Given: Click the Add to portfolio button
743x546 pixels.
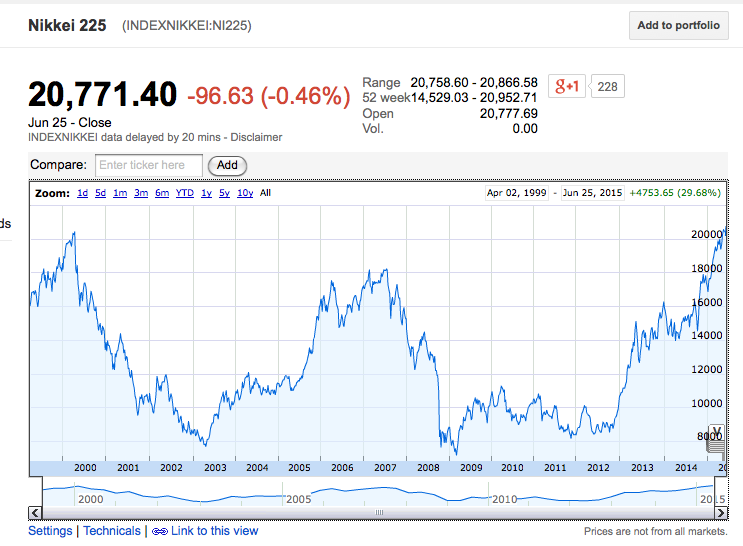Looking at the screenshot, I should point(679,26).
